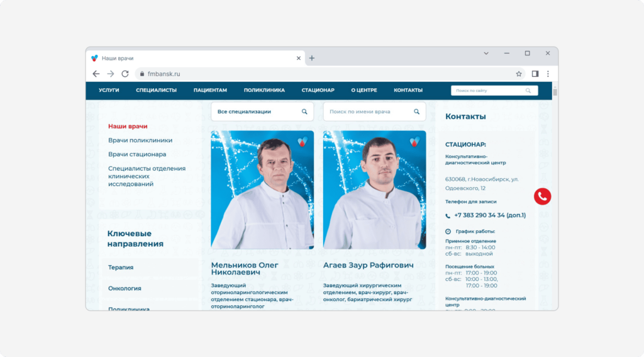Open Терапия key direction
Image resolution: width=644 pixels, height=357 pixels.
(x=121, y=268)
